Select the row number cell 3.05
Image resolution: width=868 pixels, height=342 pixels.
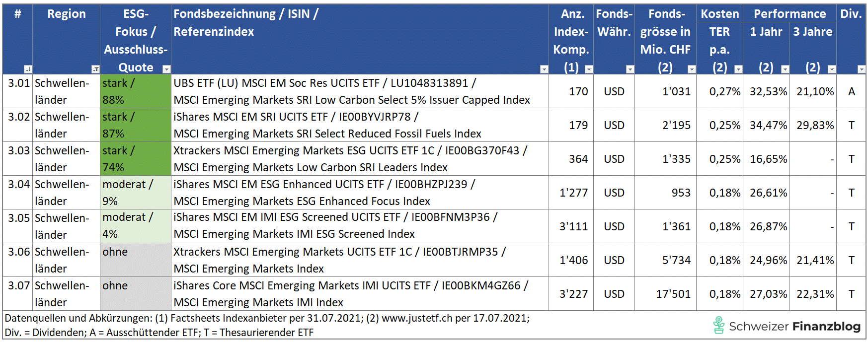coord(18,226)
